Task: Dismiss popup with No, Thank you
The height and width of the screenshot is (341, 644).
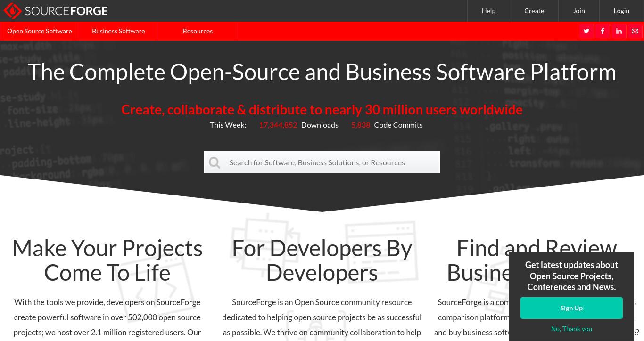Action: tap(571, 329)
